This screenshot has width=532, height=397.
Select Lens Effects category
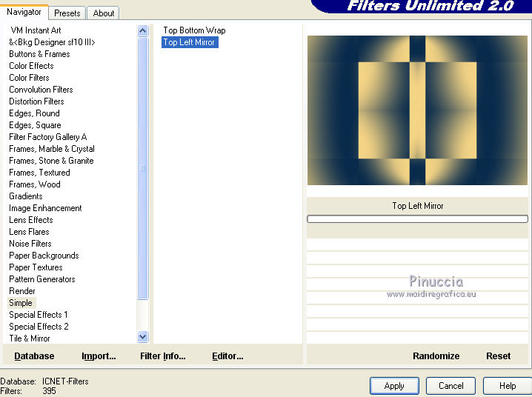[x=31, y=221]
